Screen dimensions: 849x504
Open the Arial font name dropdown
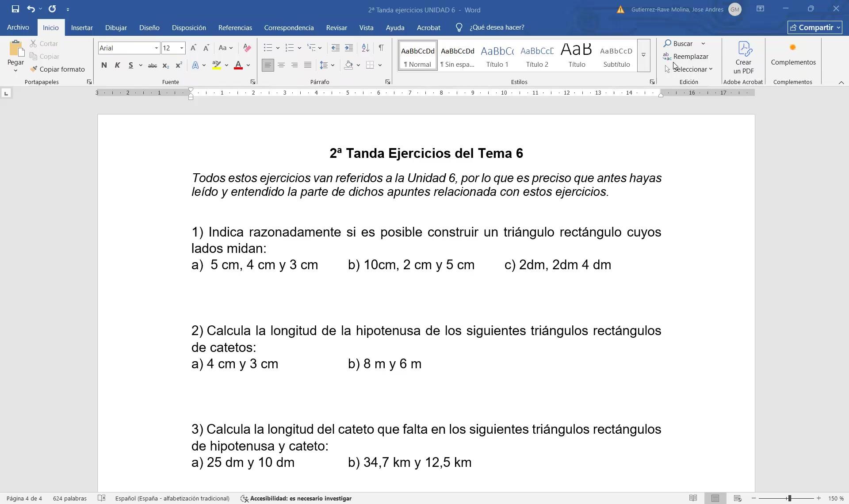pos(157,48)
